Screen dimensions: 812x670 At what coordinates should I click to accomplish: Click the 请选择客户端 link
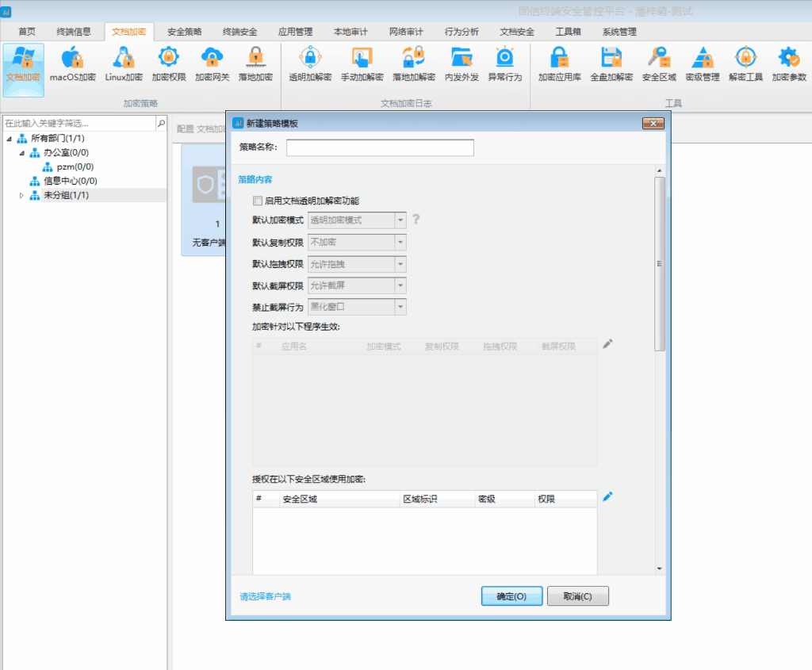click(266, 596)
